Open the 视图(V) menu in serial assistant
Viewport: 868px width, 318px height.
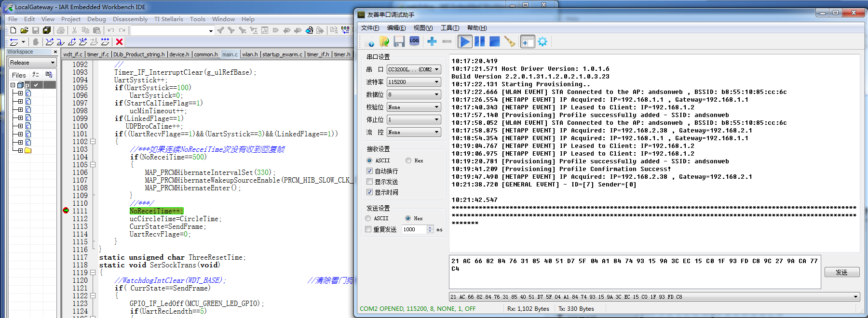pyautogui.click(x=423, y=28)
